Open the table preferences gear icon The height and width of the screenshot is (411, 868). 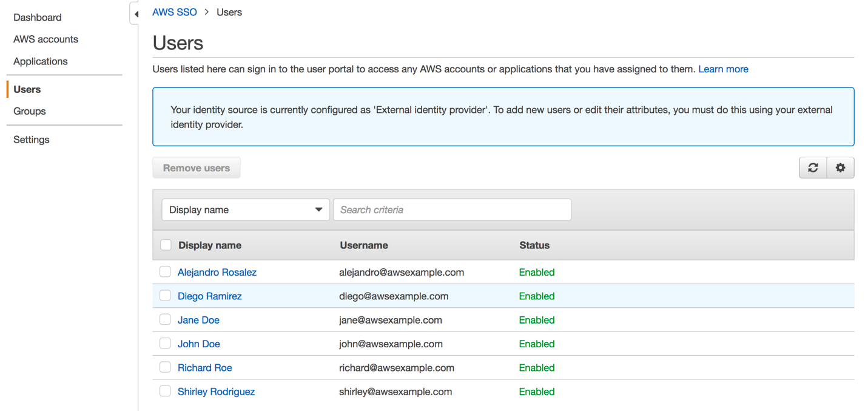pos(840,168)
